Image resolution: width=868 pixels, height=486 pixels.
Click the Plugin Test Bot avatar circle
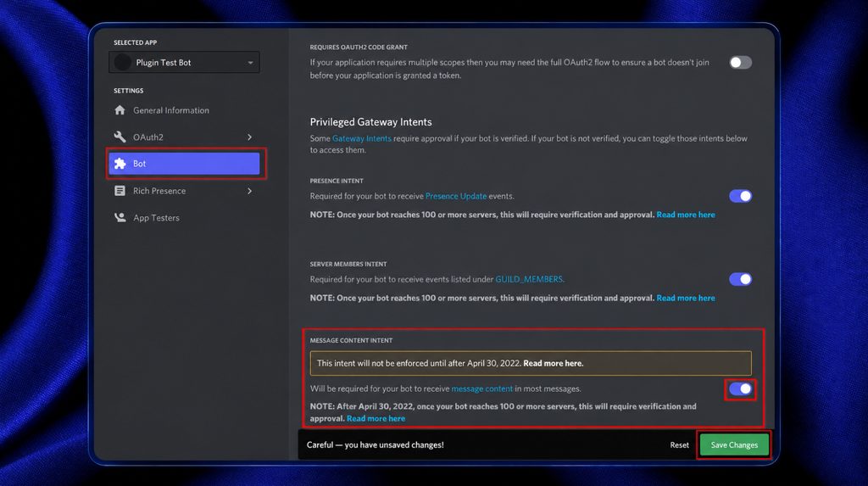pyautogui.click(x=122, y=63)
